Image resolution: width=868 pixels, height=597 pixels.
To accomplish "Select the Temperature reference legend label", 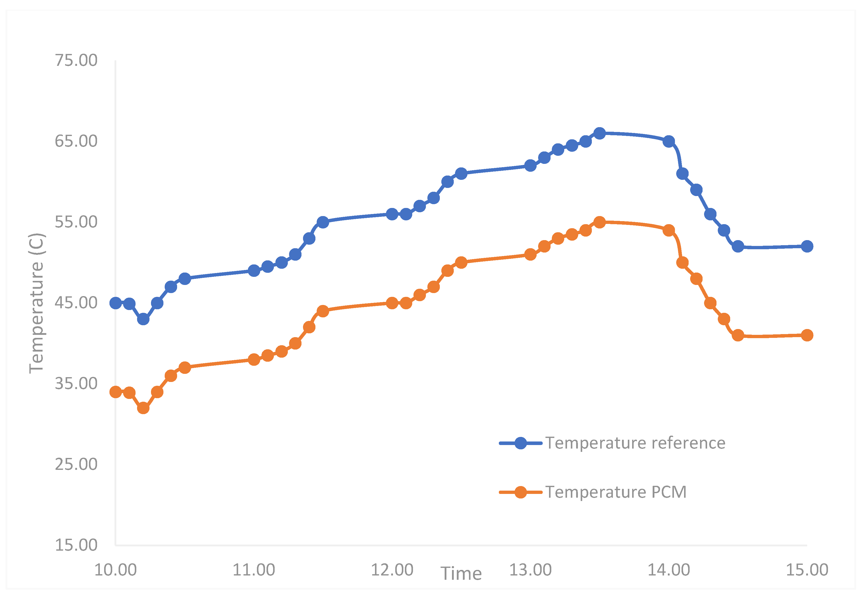I will [x=635, y=443].
